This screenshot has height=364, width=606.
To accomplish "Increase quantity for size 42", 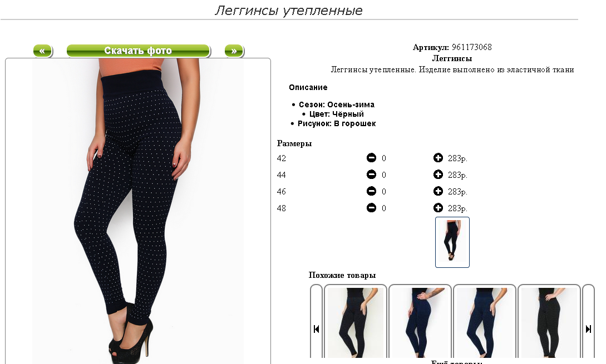I will (438, 158).
